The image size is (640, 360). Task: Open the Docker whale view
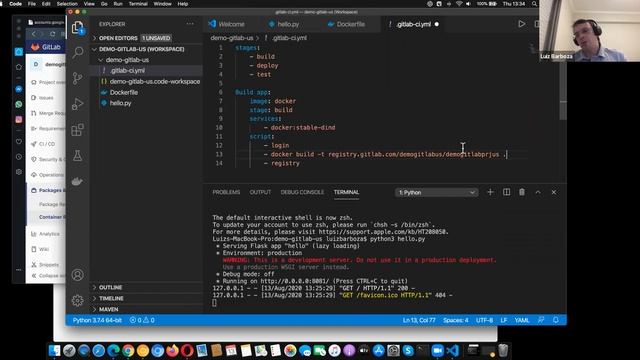click(77, 181)
